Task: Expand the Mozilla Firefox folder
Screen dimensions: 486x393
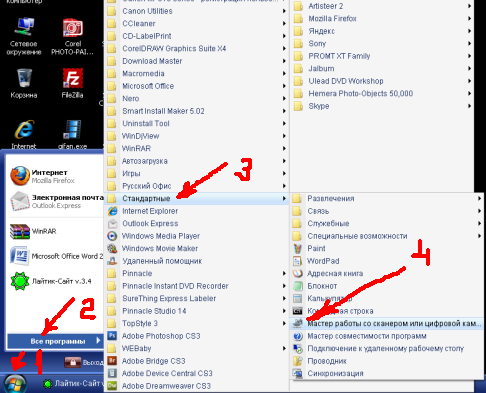Action: 382,18
